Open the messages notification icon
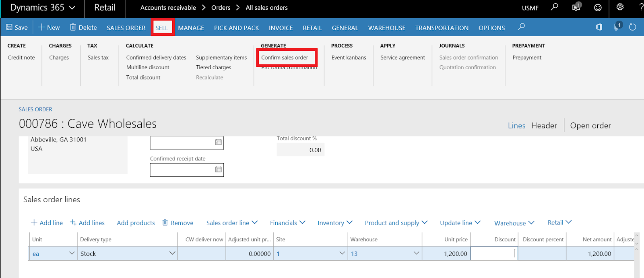644x278 pixels. [x=576, y=7]
